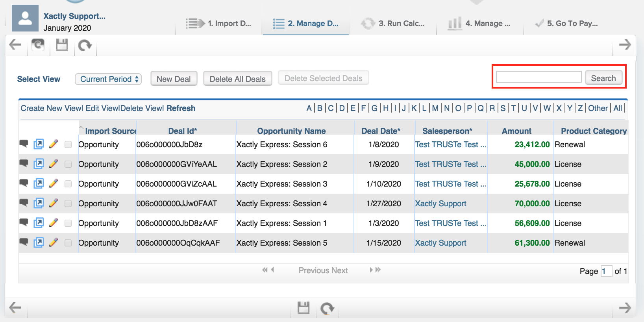
Task: Select the 2. Manage D... step tab
Action: (305, 23)
